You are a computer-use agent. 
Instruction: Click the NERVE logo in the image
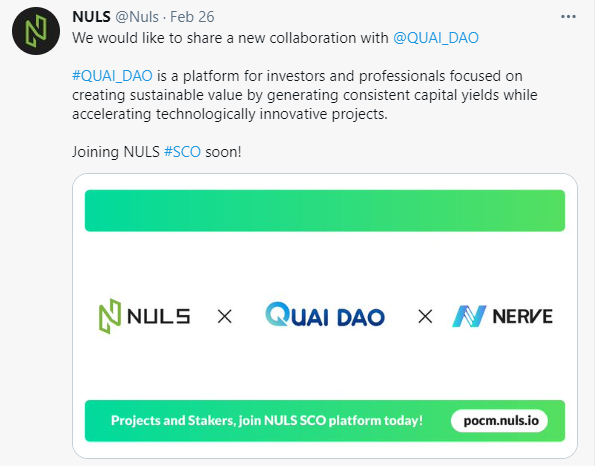click(x=502, y=316)
